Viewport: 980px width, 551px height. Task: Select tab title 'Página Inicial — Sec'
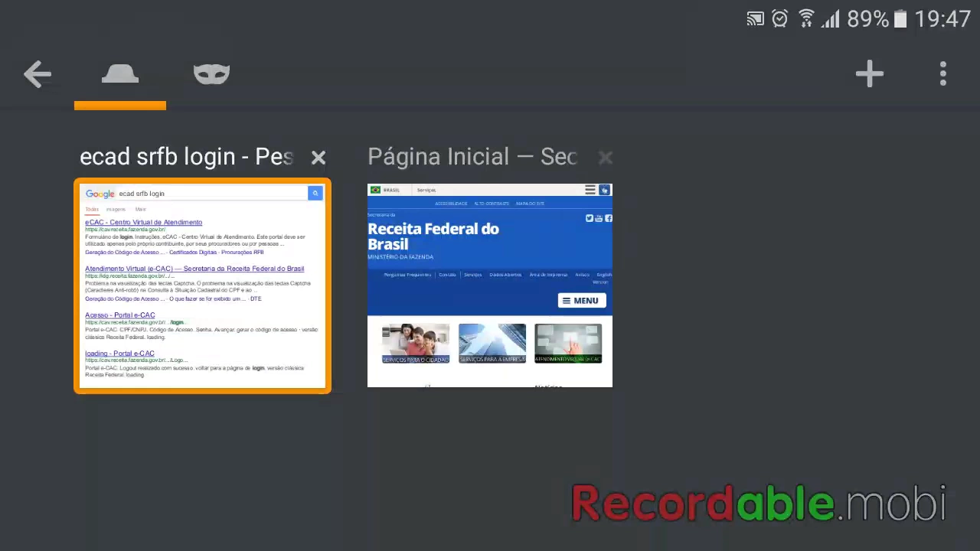(472, 157)
